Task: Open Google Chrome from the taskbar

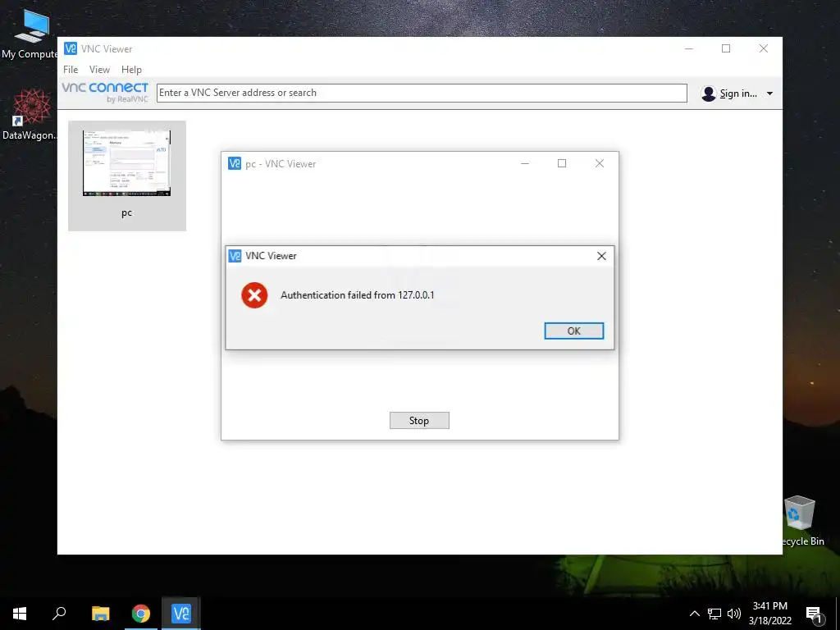Action: pyautogui.click(x=141, y=614)
